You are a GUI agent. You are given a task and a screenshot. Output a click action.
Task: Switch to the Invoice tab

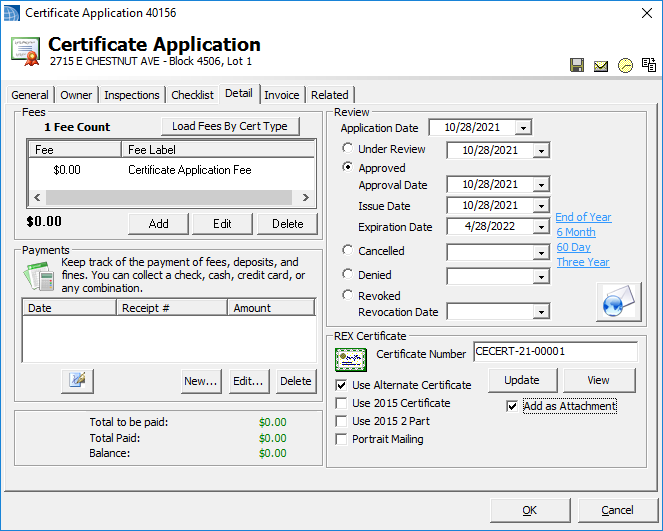coord(282,95)
